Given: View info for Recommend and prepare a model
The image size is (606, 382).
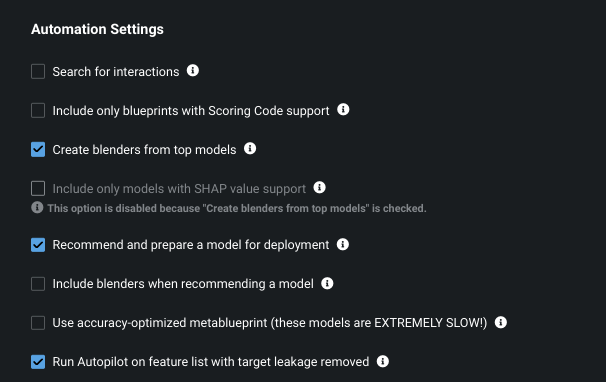Looking at the screenshot, I should (x=343, y=244).
